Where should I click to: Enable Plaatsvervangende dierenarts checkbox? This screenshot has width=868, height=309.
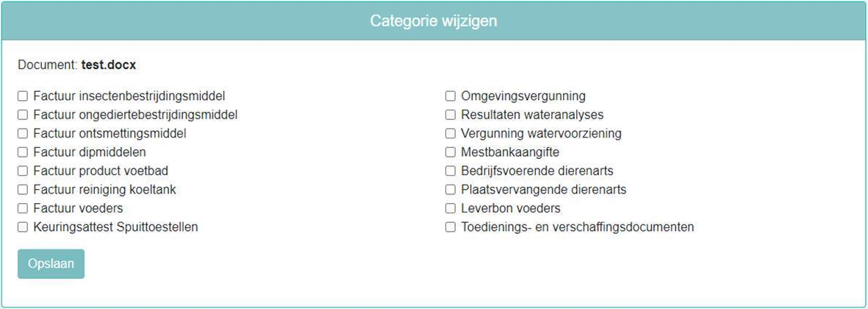[451, 190]
